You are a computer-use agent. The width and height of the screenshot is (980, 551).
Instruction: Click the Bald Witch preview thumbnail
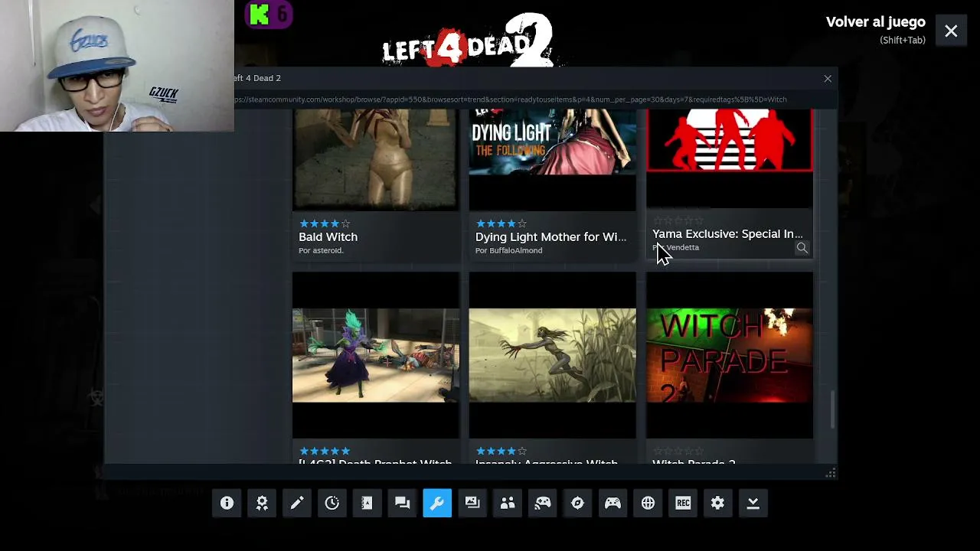click(376, 159)
